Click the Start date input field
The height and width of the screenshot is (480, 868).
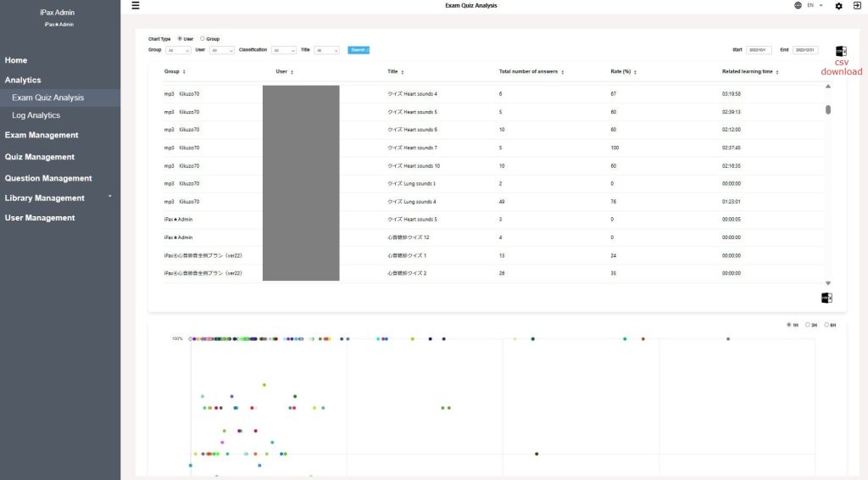(x=759, y=51)
